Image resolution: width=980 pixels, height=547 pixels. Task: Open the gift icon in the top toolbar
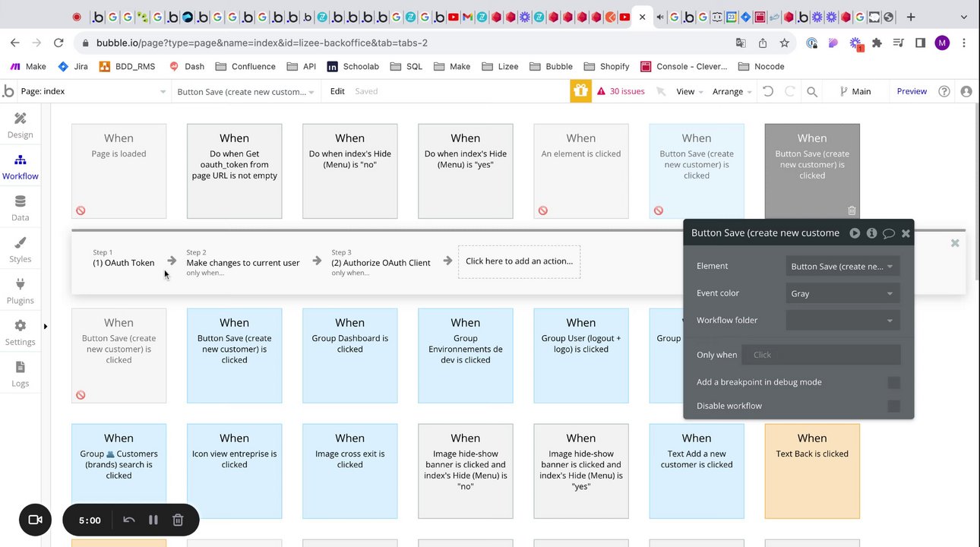click(x=580, y=91)
